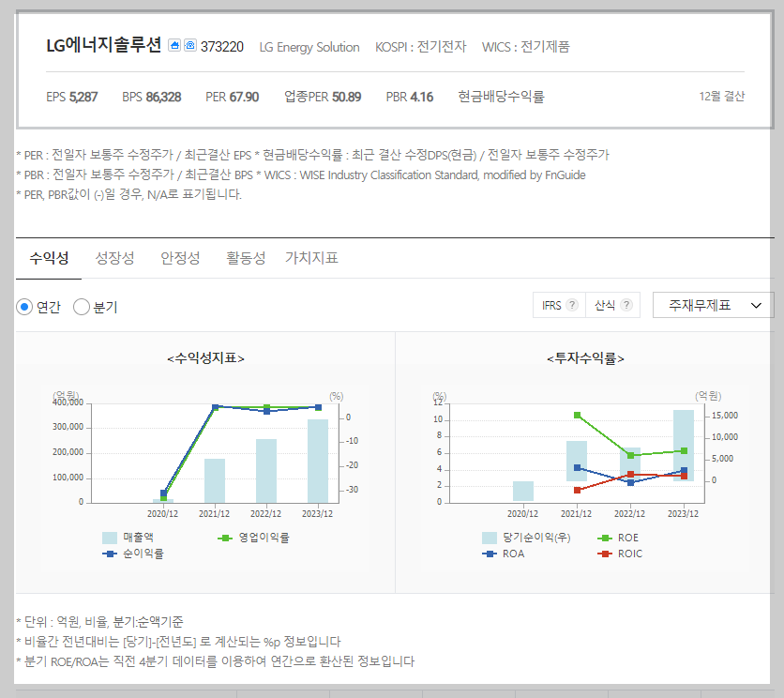Click the 당기순이익(우) legend swatch
Viewport: 784px width, 698px height.
click(489, 538)
